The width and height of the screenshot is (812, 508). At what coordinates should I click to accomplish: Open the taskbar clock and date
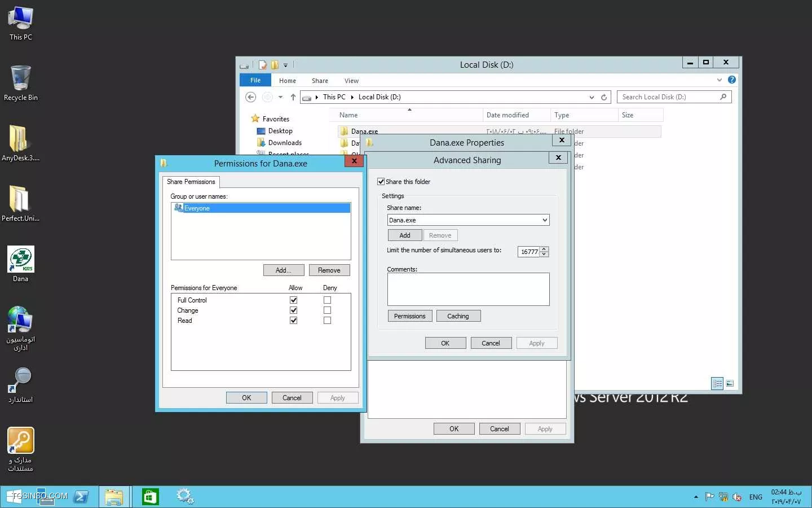tap(786, 497)
